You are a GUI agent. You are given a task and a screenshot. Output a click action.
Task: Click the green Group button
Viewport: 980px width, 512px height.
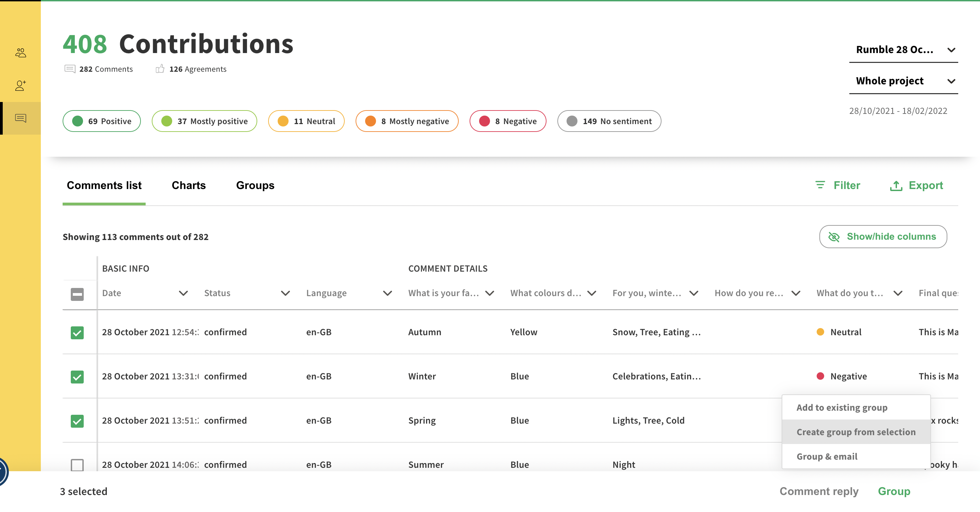[x=894, y=491]
